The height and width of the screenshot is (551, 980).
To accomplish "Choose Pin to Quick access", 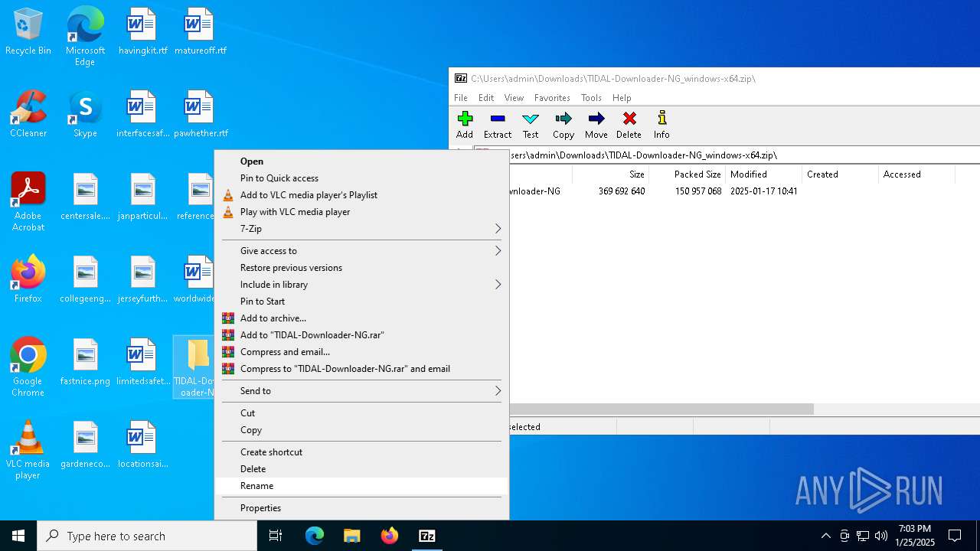I will (x=361, y=178).
